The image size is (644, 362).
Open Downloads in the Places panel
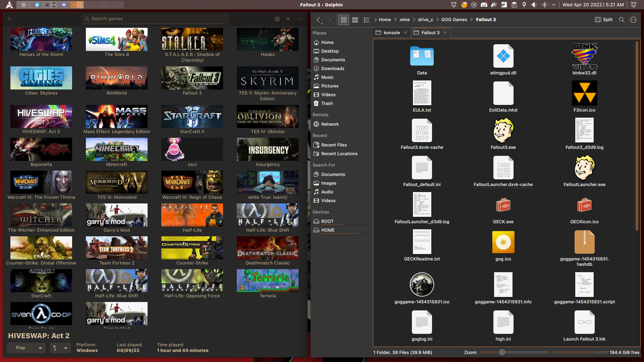click(332, 68)
